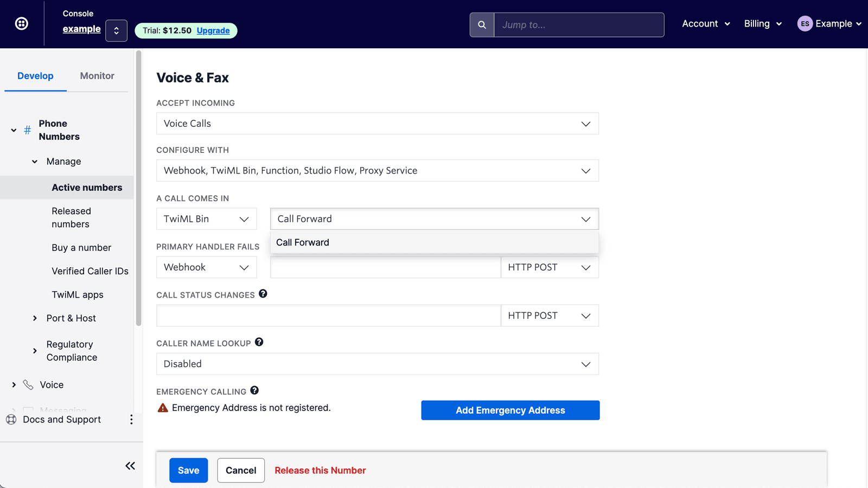
Task: Open the Billing menu
Action: tap(762, 24)
